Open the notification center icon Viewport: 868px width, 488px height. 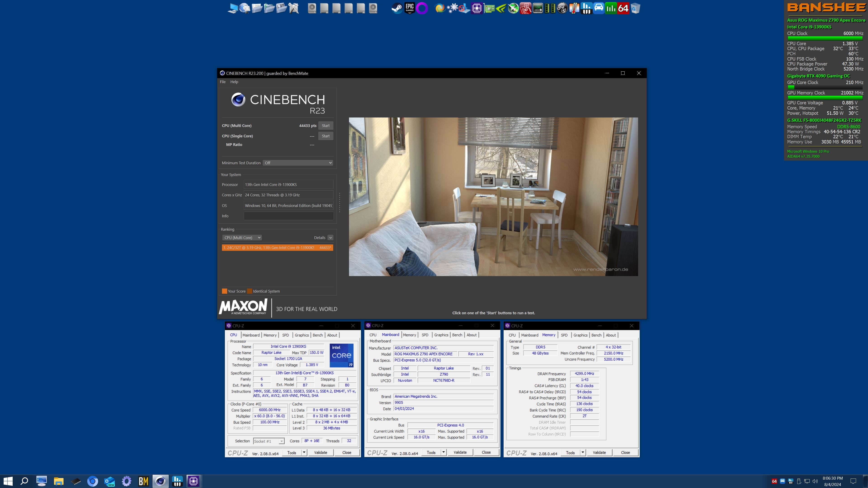coord(853,481)
